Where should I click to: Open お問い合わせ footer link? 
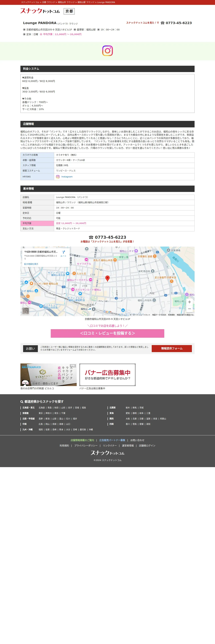click(x=137, y=440)
